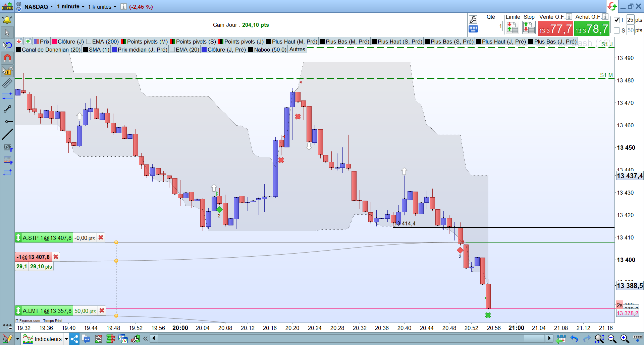Click the red Vente O.F. sell button
This screenshot has width=644, height=345.
pyautogui.click(x=555, y=28)
